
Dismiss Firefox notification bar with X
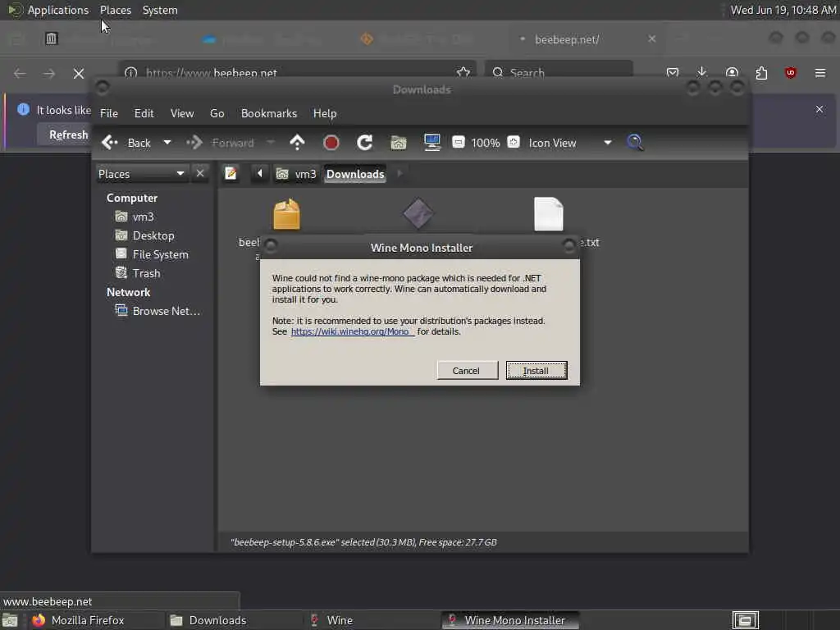click(819, 109)
